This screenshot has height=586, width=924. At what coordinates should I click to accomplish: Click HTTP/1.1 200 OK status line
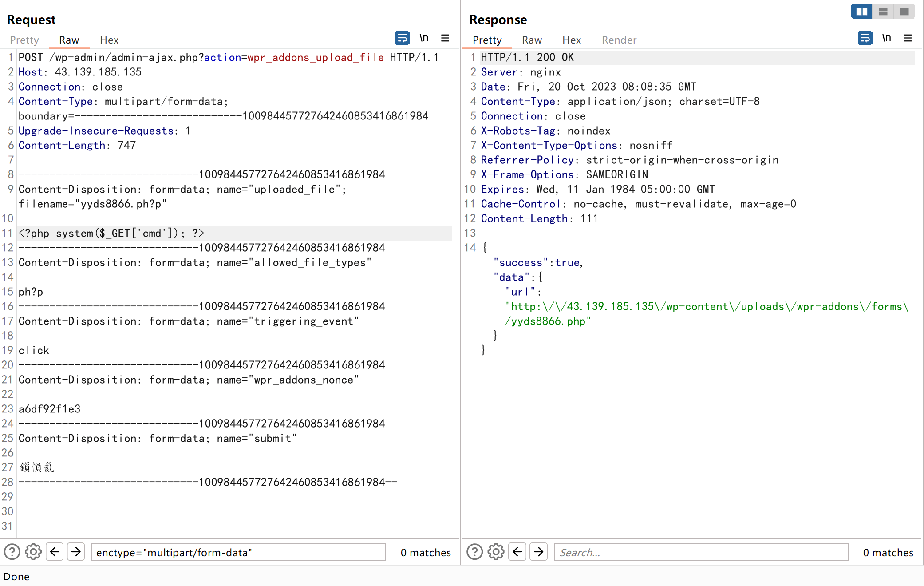[527, 58]
